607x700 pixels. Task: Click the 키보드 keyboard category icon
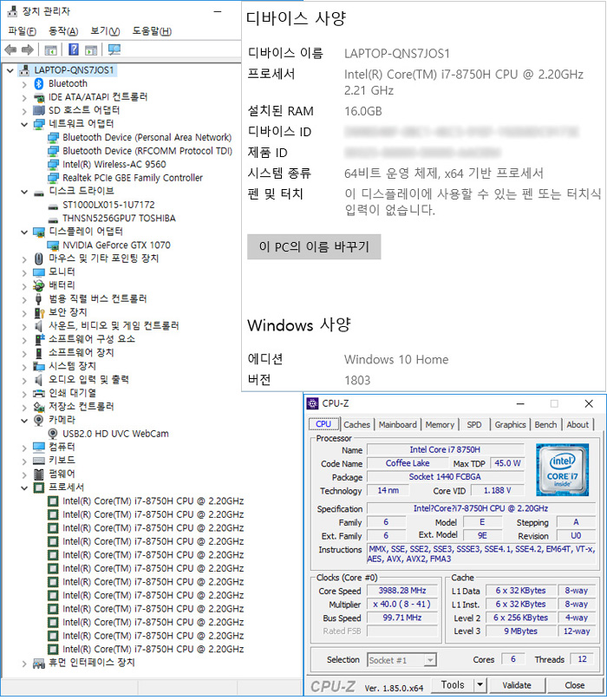click(x=39, y=461)
